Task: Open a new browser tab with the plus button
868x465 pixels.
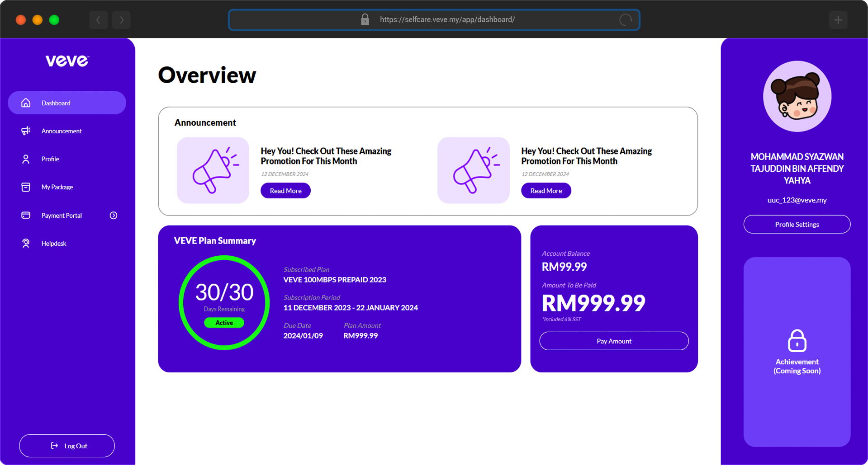Action: [838, 19]
